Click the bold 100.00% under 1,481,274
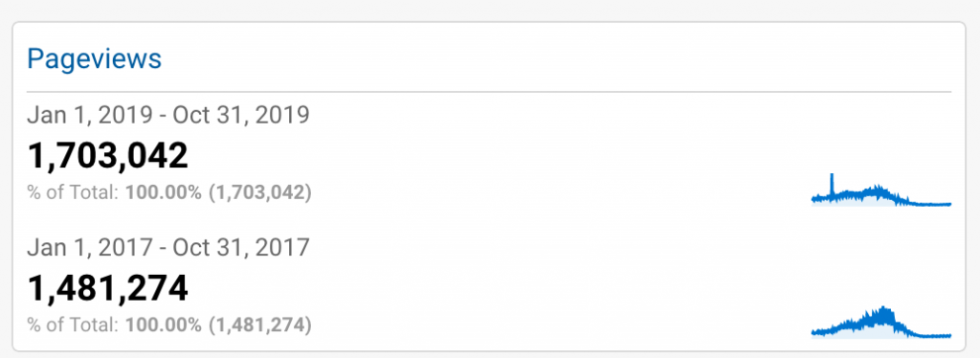 coord(163,325)
